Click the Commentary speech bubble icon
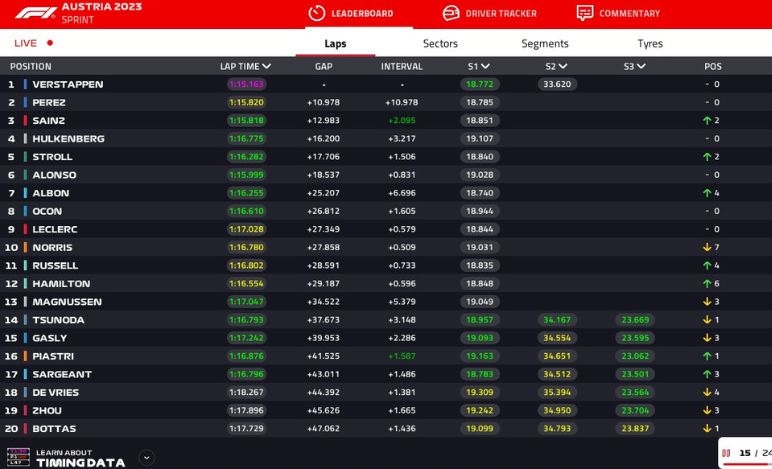The image size is (772, 469). (585, 13)
